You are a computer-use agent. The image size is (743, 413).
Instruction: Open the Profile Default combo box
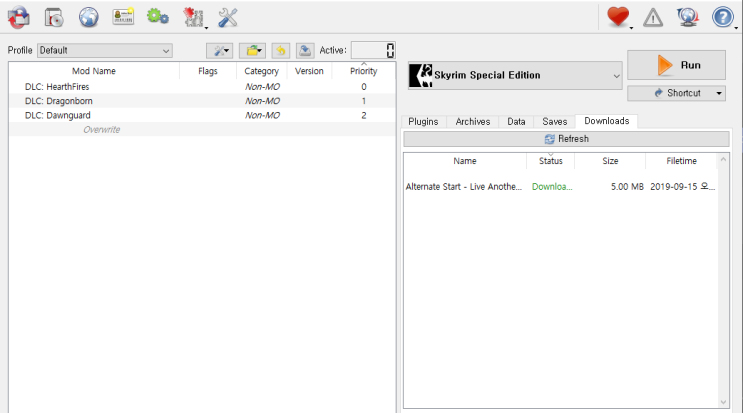pos(105,50)
